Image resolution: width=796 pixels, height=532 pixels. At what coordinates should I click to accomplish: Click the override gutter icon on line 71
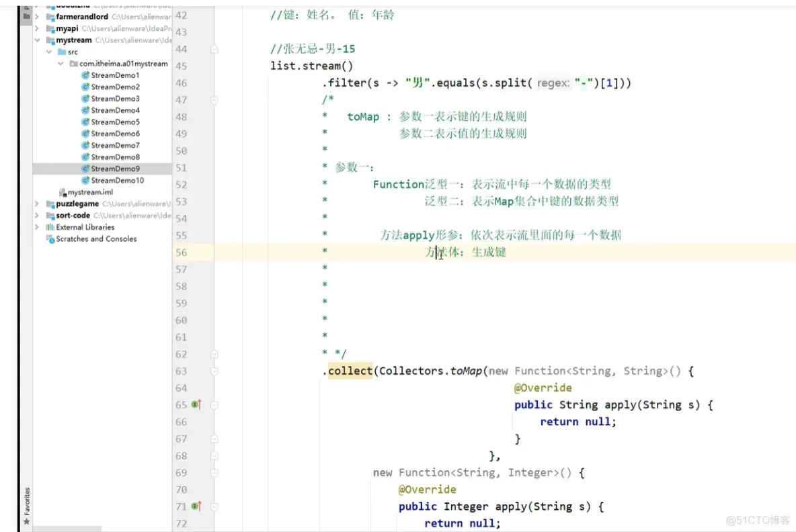pyautogui.click(x=196, y=506)
